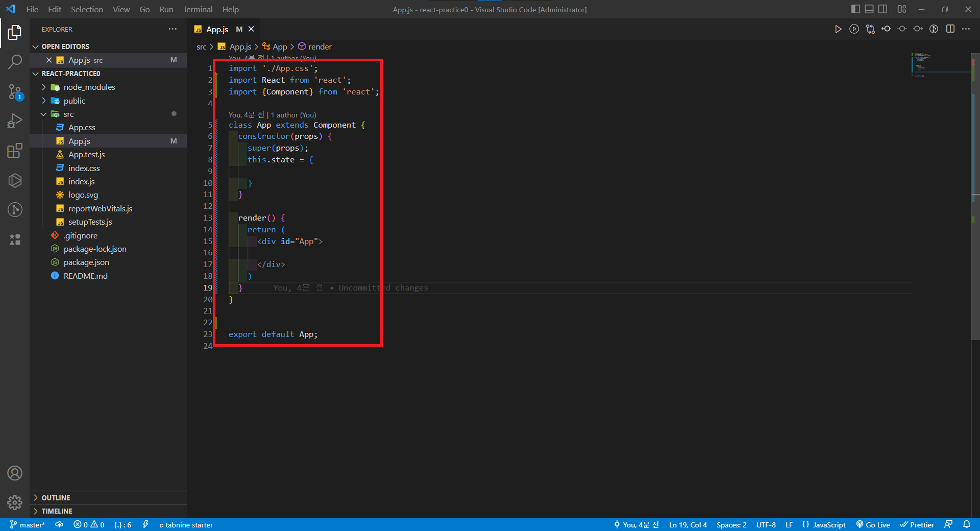This screenshot has height=531, width=980.
Task: Click the tabnine starter status item
Action: [186, 525]
